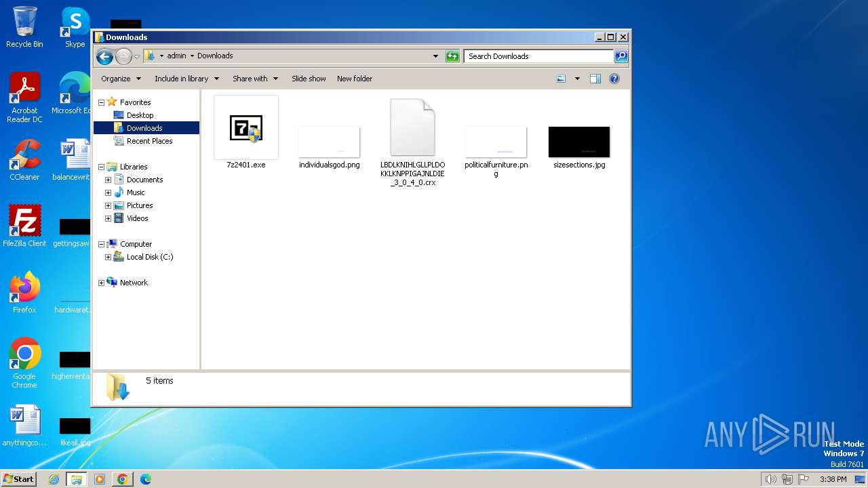Click the Explorer taskbar button
Image resolution: width=868 pixels, height=488 pixels.
coord(77,479)
